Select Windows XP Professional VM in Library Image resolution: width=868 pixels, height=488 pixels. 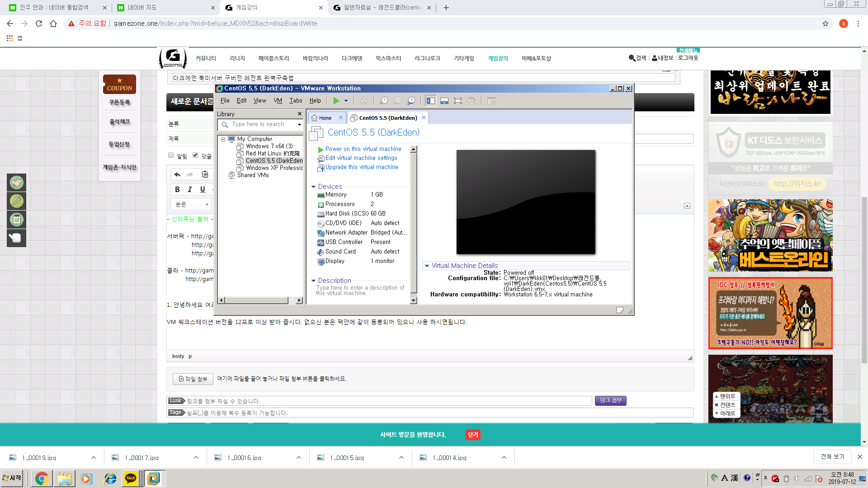click(x=274, y=168)
